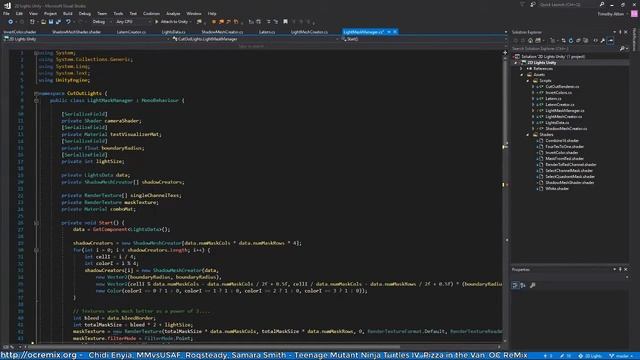Collapse the Start() method outline marker
Image resolution: width=640 pixels, height=360 pixels.
click(36, 223)
